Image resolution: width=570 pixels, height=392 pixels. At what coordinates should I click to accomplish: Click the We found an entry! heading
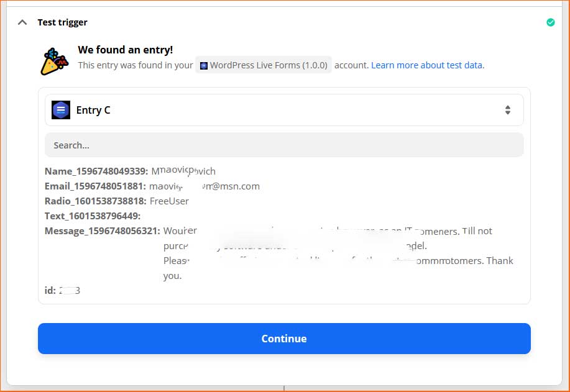coord(126,50)
